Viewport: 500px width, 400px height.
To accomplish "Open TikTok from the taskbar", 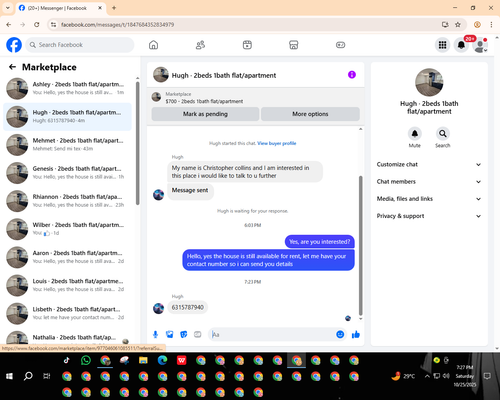I will coord(67,360).
